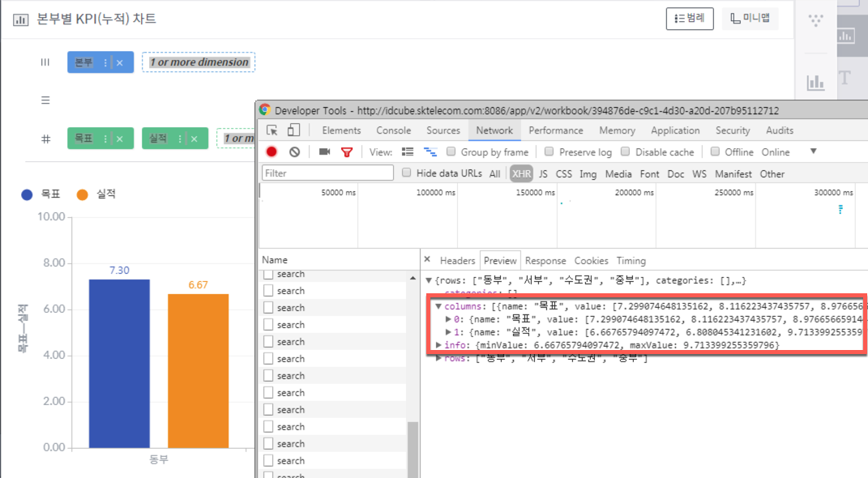Toggle Offline checkbox

coord(715,151)
